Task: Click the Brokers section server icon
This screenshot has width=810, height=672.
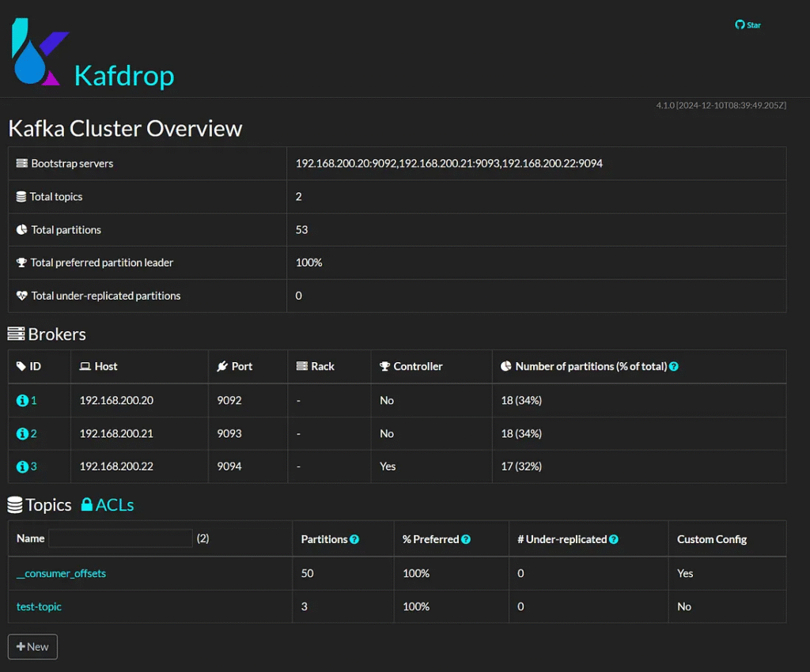Action: [x=16, y=334]
